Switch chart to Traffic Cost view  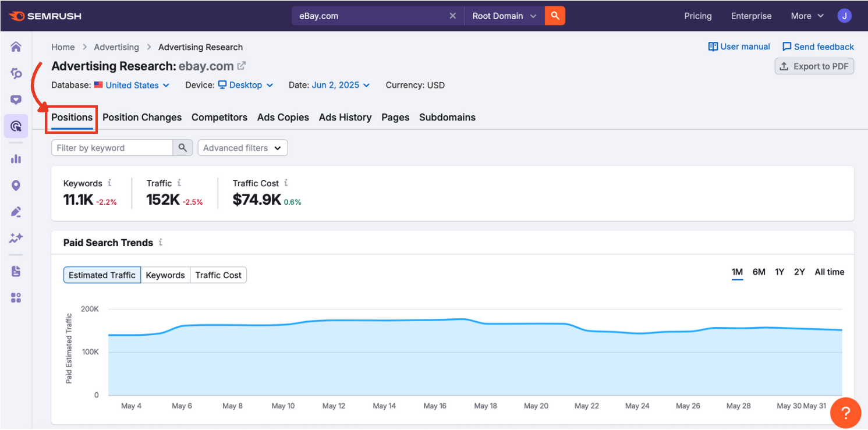(x=218, y=275)
